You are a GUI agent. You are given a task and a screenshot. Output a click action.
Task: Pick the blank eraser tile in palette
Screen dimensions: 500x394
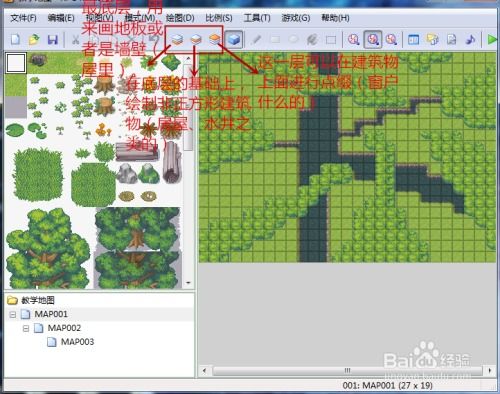(x=16, y=63)
